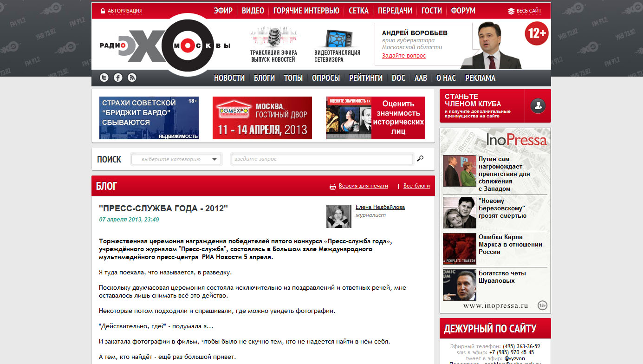Open the RSS feed icon
The image size is (643, 364).
click(x=132, y=78)
